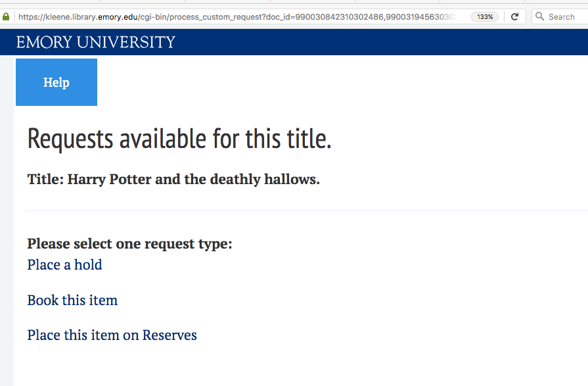Click the light gray left page margin
The image size is (588, 386).
[x=7, y=226]
